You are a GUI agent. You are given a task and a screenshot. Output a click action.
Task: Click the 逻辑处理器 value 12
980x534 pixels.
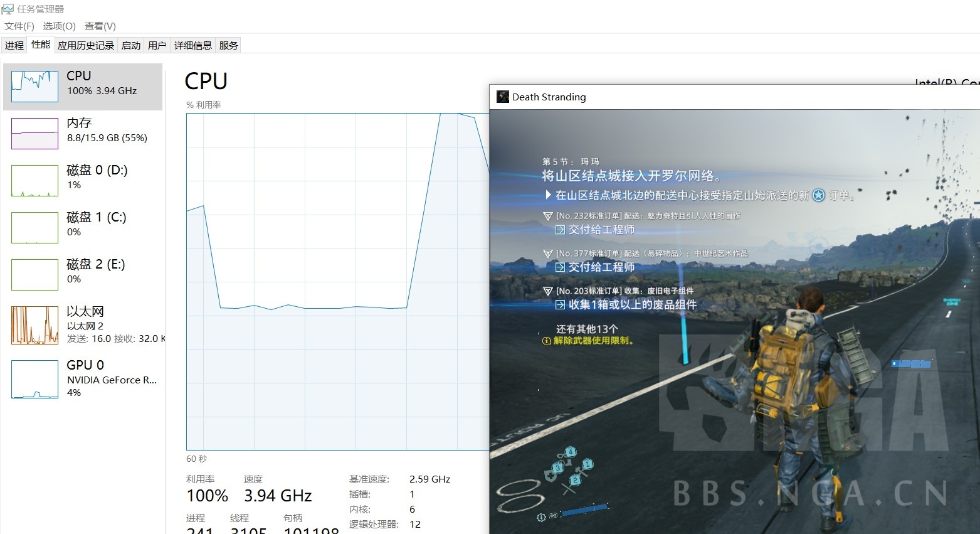click(x=415, y=525)
